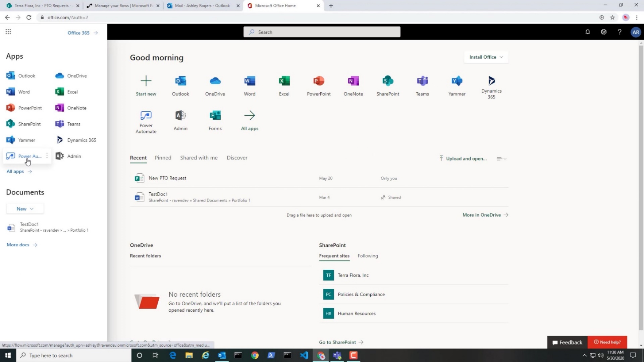
Task: Click the browser address bar
Action: coord(315,17)
